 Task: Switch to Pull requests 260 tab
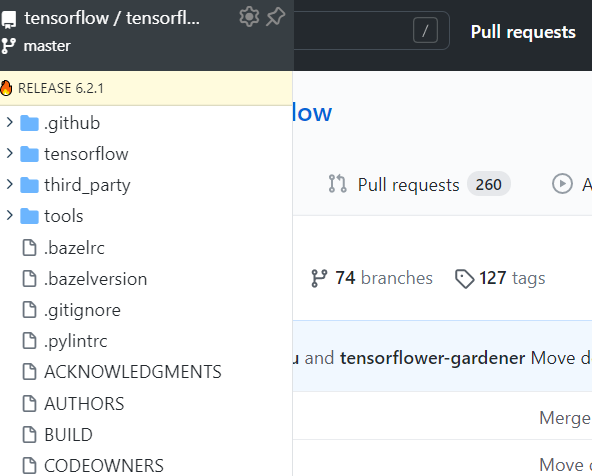click(x=419, y=185)
